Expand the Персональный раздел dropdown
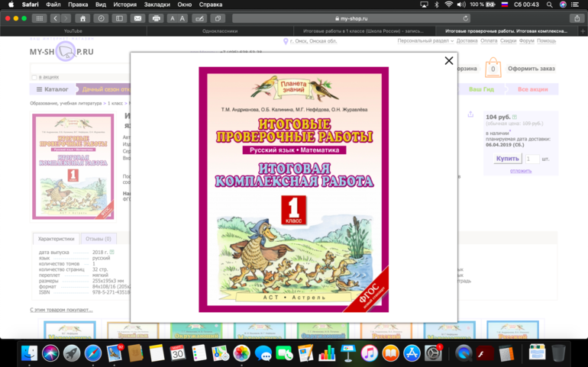The height and width of the screenshot is (367, 588). point(425,41)
